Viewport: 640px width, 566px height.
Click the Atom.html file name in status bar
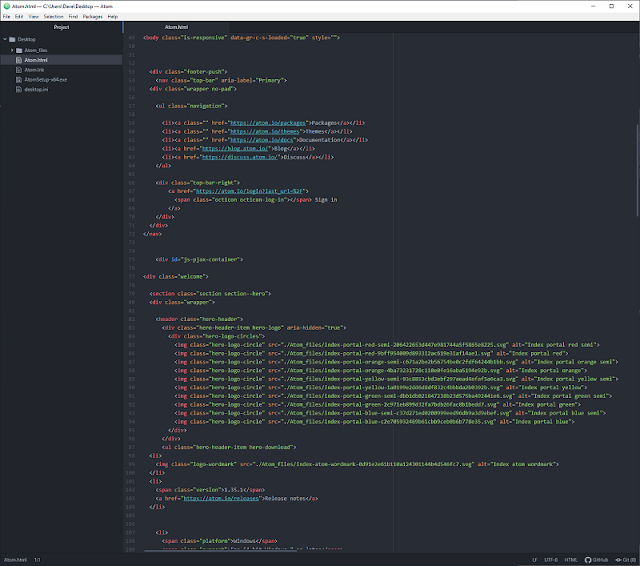click(x=16, y=560)
